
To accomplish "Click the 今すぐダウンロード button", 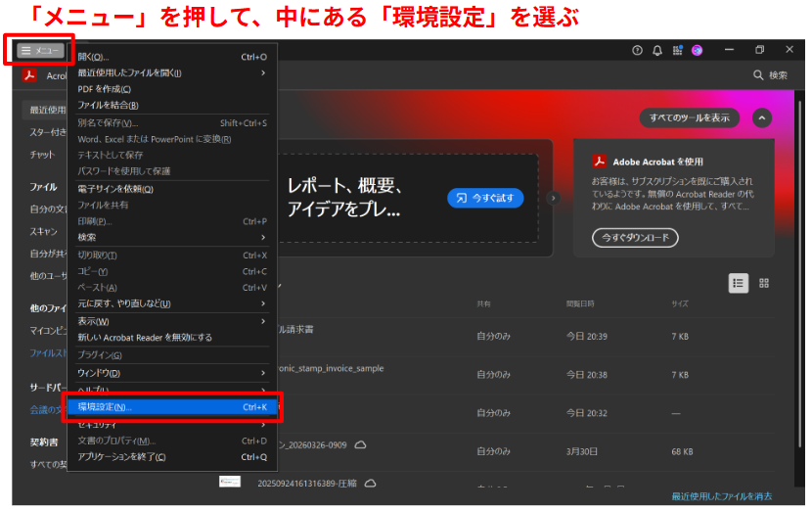I will [x=635, y=237].
